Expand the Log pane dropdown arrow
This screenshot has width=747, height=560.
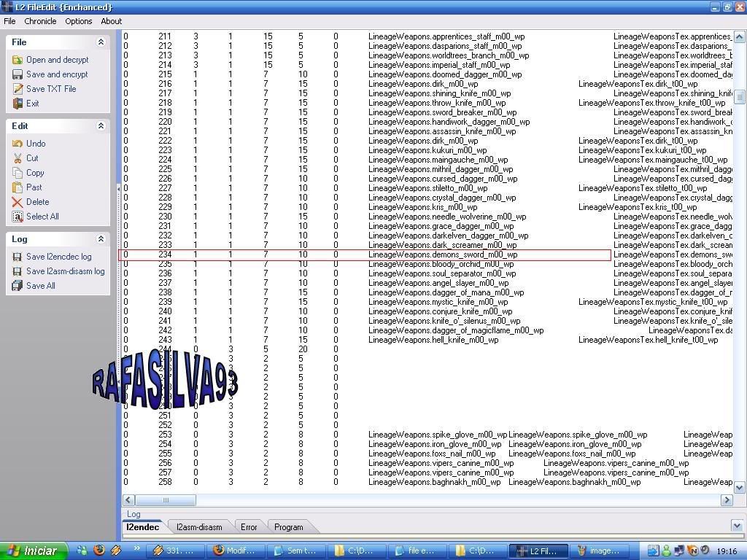(x=737, y=526)
